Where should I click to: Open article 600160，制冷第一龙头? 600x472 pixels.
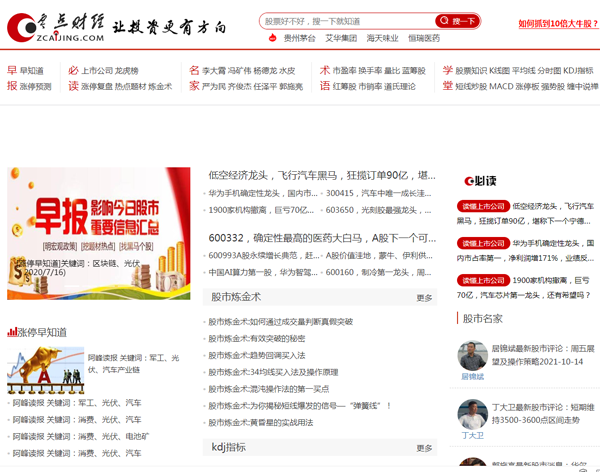378,273
